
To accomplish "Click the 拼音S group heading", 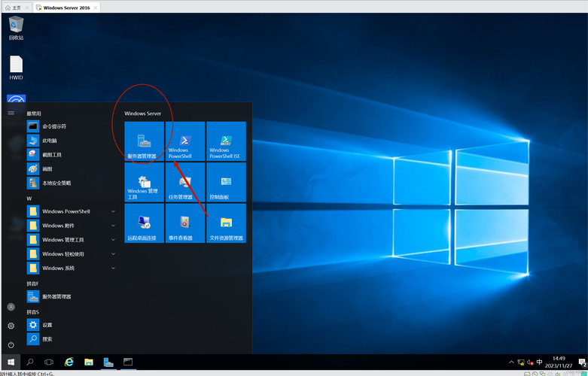I will [x=32, y=312].
